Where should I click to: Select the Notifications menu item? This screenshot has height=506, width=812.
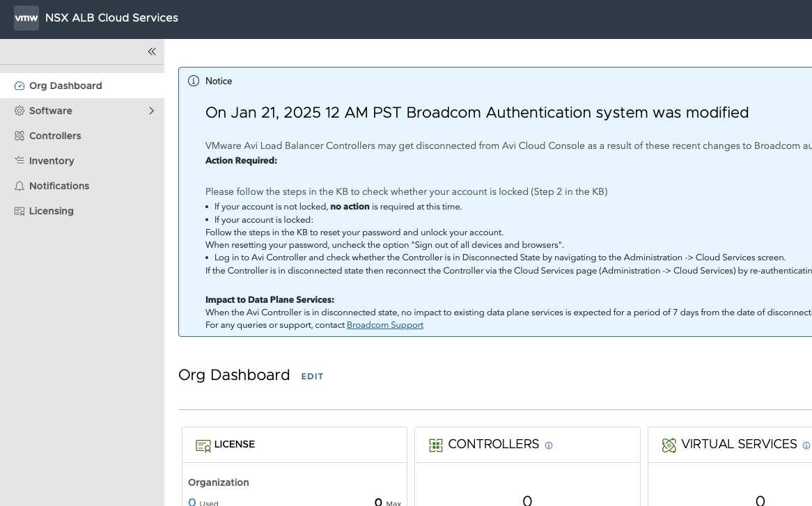coord(82,187)
